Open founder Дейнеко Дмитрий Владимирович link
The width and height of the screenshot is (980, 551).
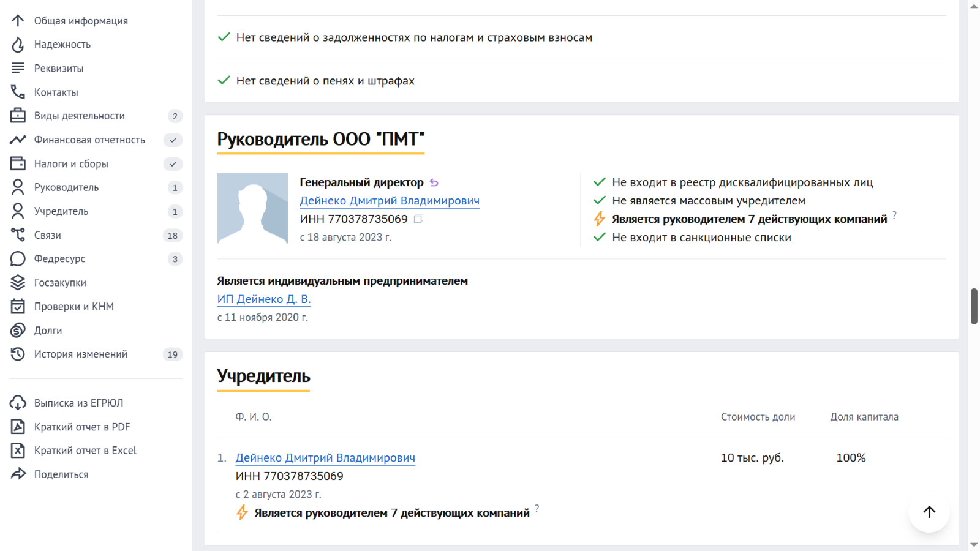[325, 458]
